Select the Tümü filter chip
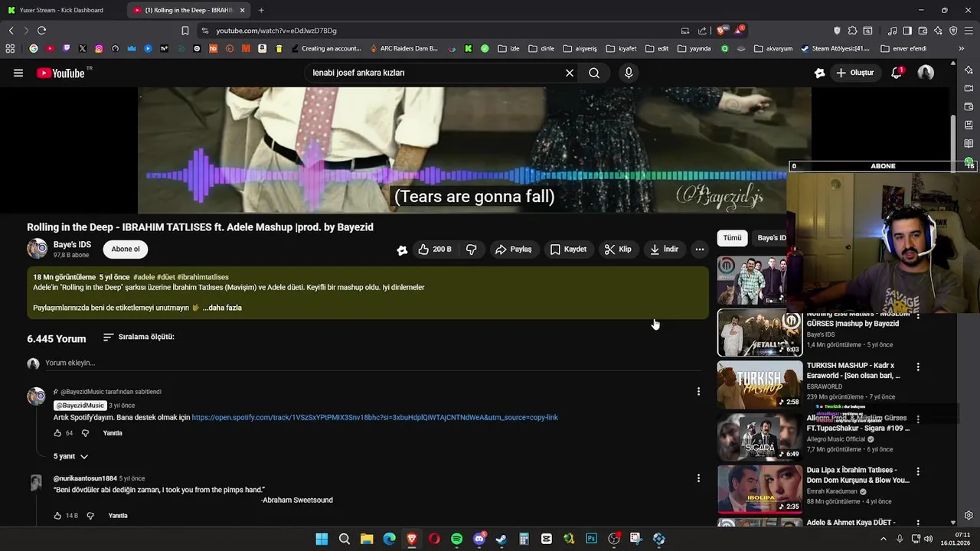 point(733,238)
